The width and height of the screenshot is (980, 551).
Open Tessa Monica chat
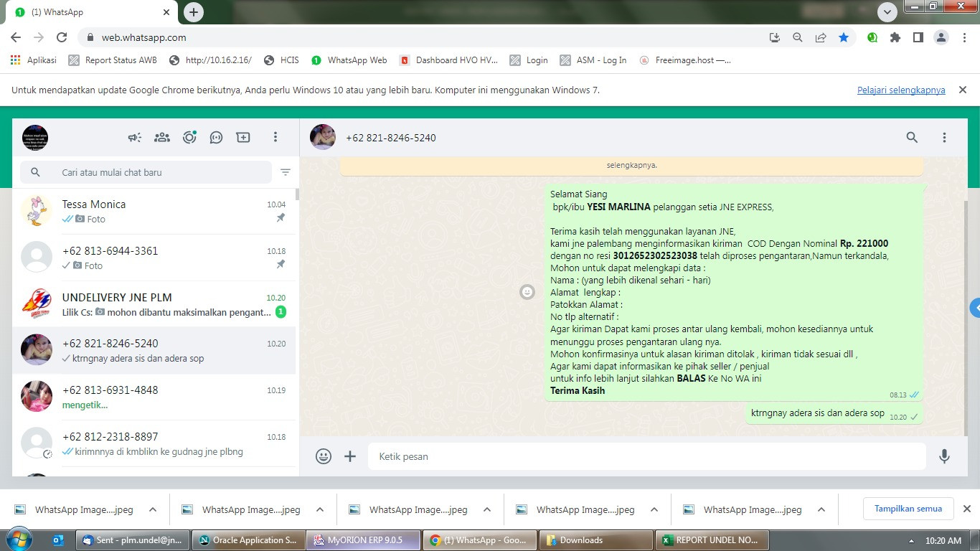pos(154,211)
